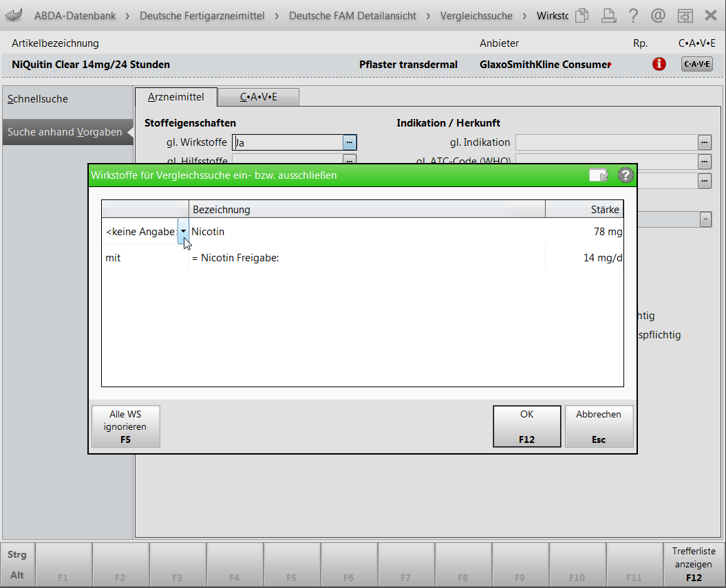This screenshot has width=726, height=588.
Task: Click the gl. Wirkstoffe input field
Action: pyautogui.click(x=287, y=142)
